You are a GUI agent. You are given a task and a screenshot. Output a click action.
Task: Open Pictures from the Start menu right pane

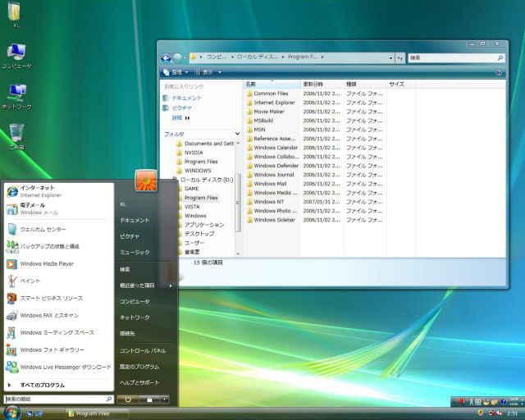click(130, 236)
